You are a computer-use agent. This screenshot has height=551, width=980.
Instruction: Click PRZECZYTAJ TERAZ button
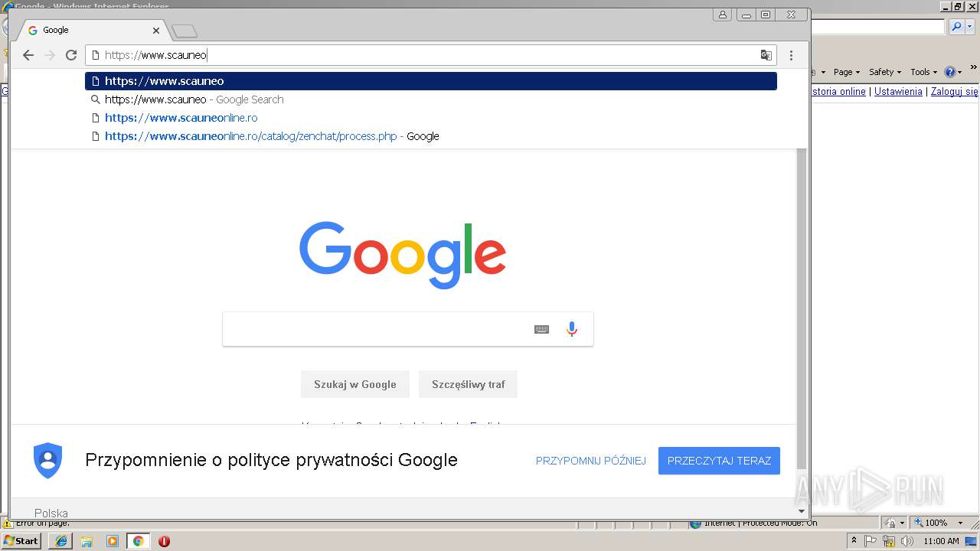pyautogui.click(x=719, y=461)
